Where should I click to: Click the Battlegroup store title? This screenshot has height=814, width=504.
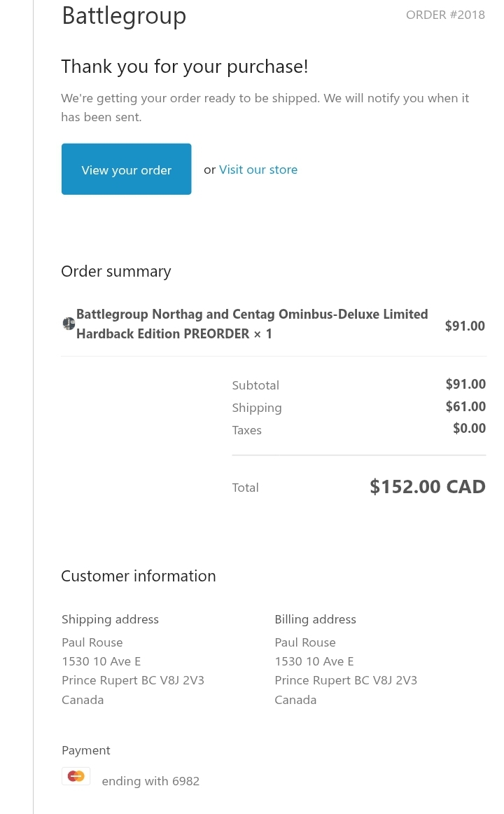coord(124,15)
